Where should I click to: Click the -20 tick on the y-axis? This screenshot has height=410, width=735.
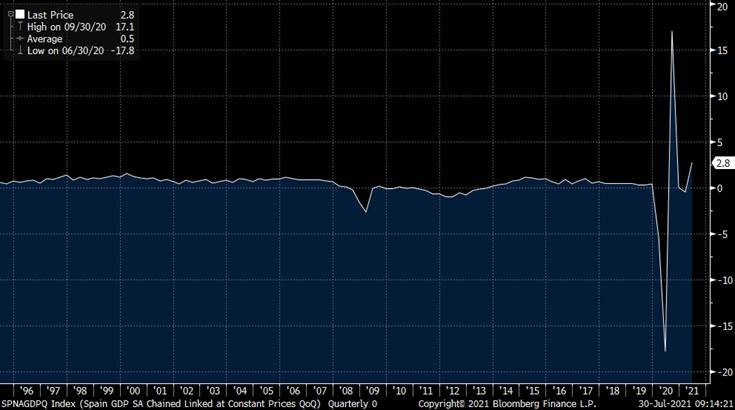(x=718, y=372)
